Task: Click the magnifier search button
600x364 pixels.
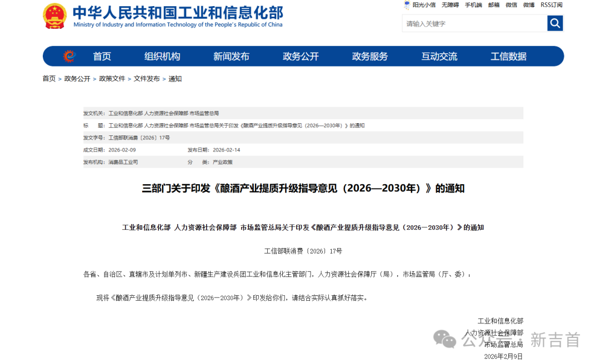Action: 554,23
